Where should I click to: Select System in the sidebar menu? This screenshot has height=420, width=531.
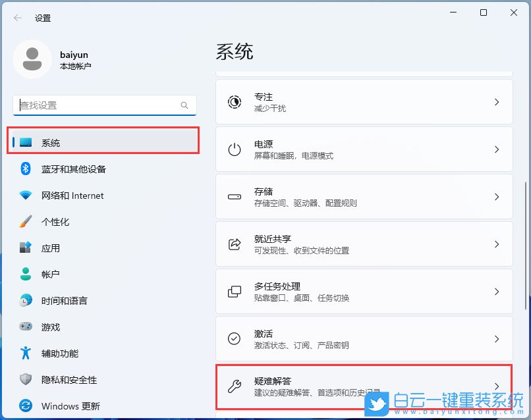click(103, 140)
